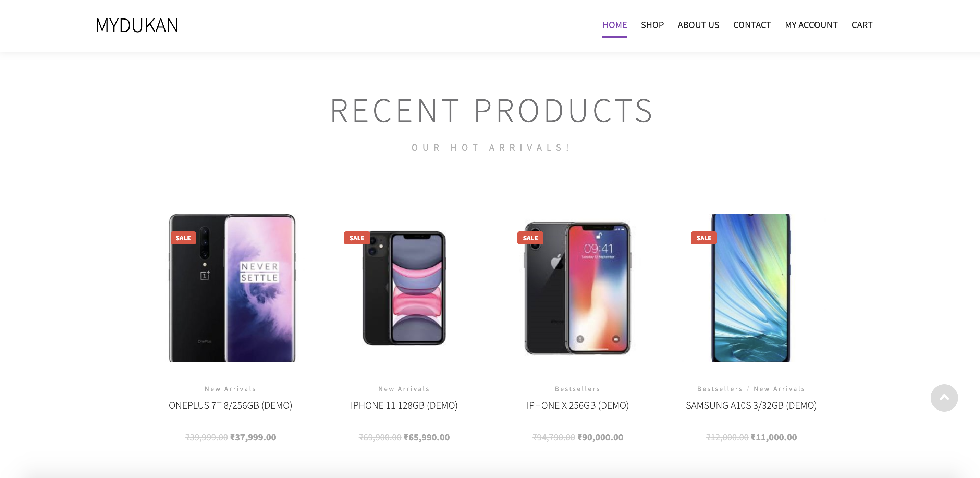This screenshot has height=478, width=980.
Task: Click the scroll-to-top arrow button
Action: (x=944, y=398)
